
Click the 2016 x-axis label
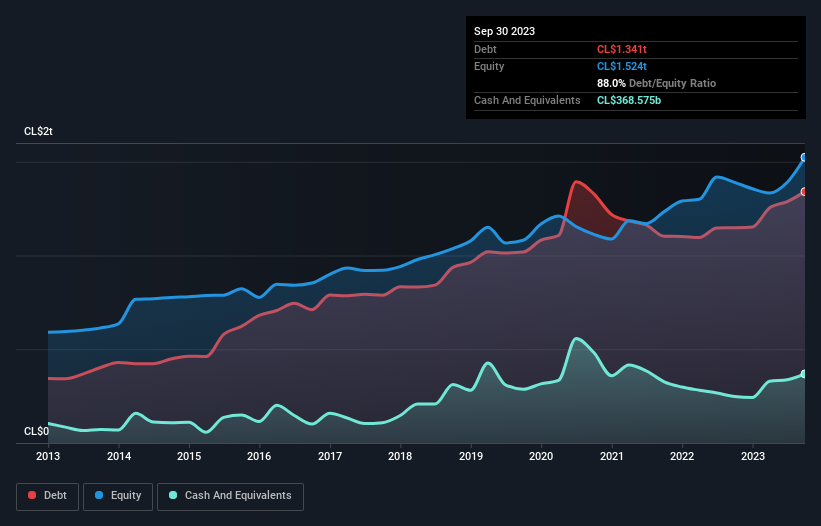(259, 456)
